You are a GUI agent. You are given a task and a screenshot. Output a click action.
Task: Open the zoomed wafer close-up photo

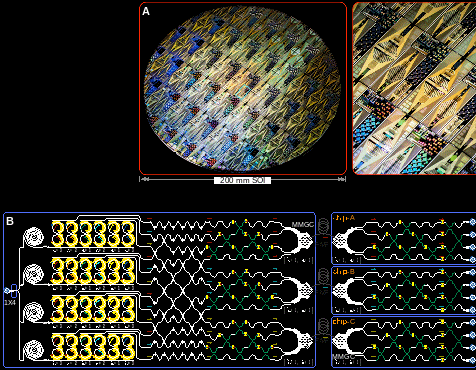414,88
